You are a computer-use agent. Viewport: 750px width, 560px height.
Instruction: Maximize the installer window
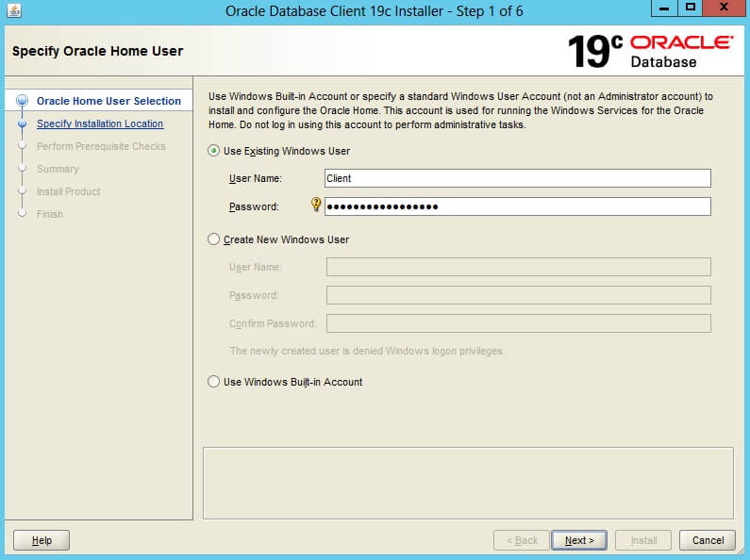(x=691, y=8)
